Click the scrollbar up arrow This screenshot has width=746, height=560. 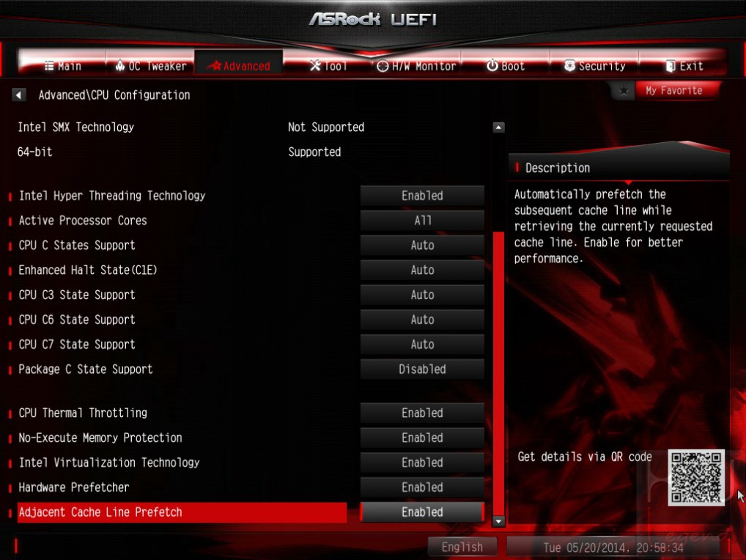click(498, 128)
